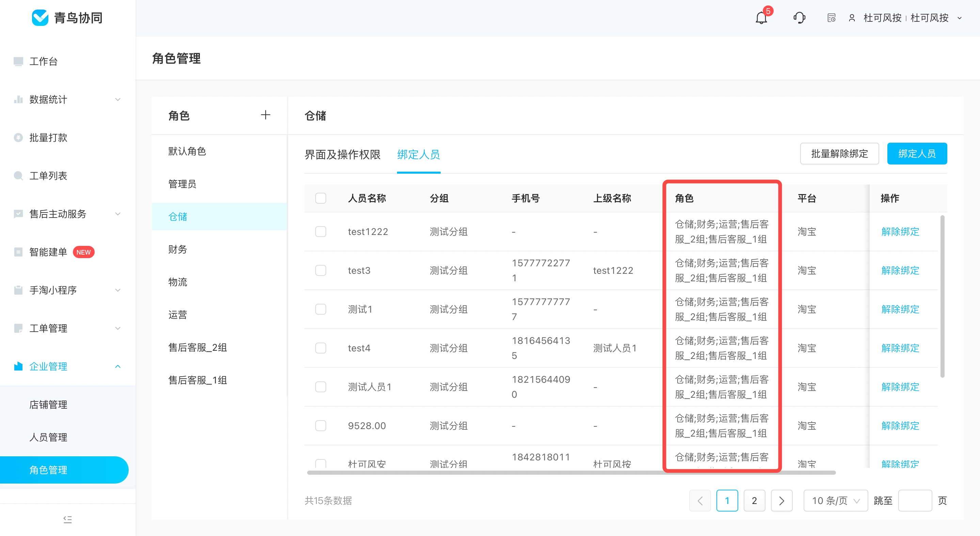Screen dimensions: 980x536
Task: Click the 跳至 page number input field
Action: coord(915,501)
